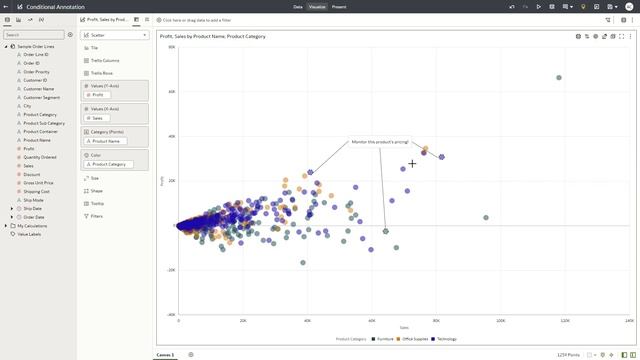Select the Gross Unit Price measure
The height and width of the screenshot is (360, 640).
pyautogui.click(x=38, y=183)
